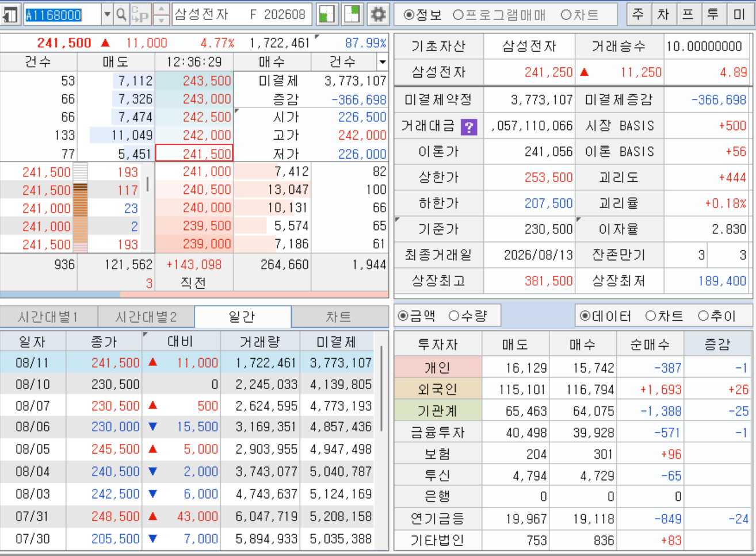The width and height of the screenshot is (756, 556).
Task: Click the 삼성전자 F 202608 name field
Action: point(242,14)
